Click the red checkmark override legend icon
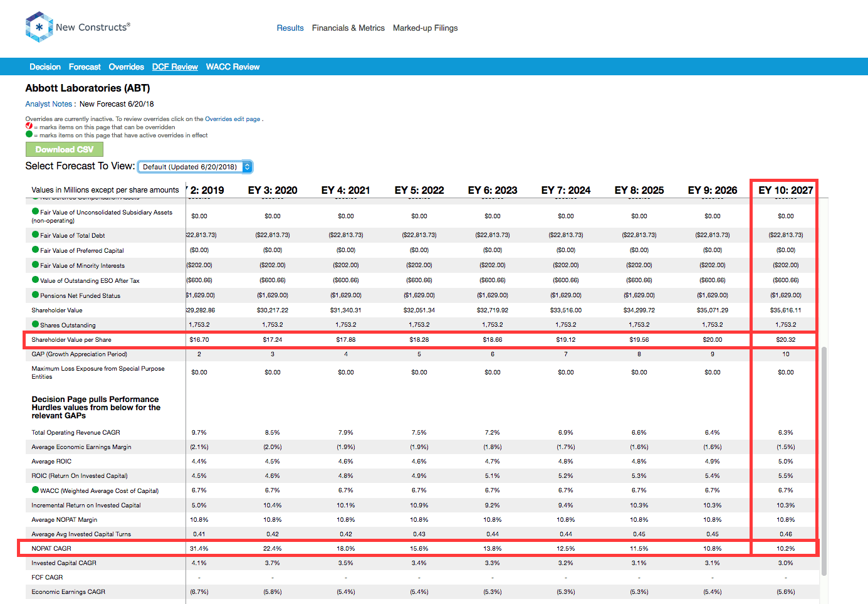This screenshot has width=868, height=604. coord(29,126)
